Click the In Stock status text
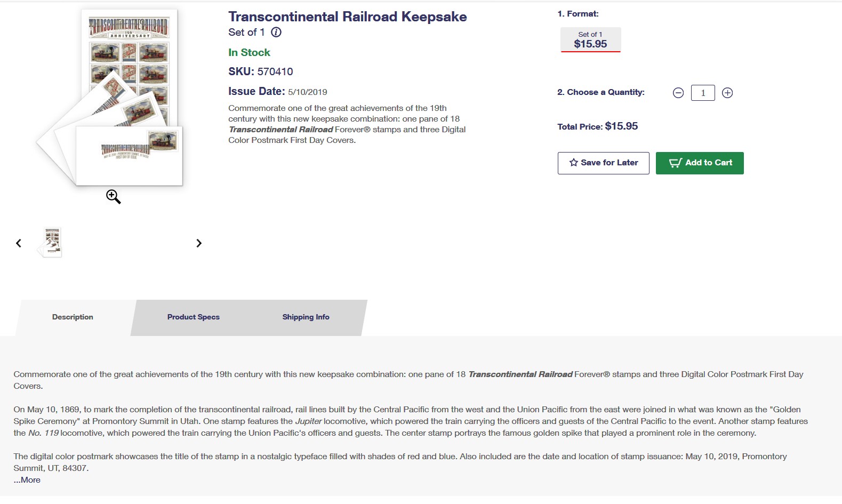The image size is (842, 504). pyautogui.click(x=249, y=52)
